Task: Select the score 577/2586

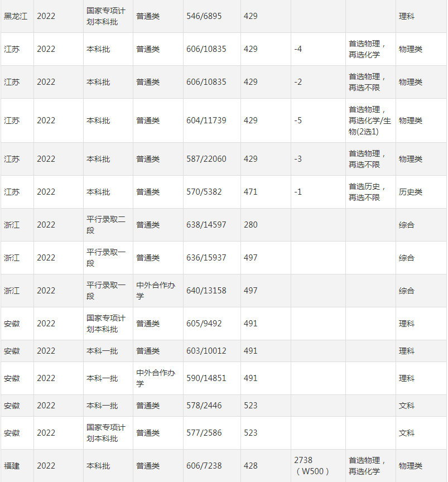Action: 204,433
